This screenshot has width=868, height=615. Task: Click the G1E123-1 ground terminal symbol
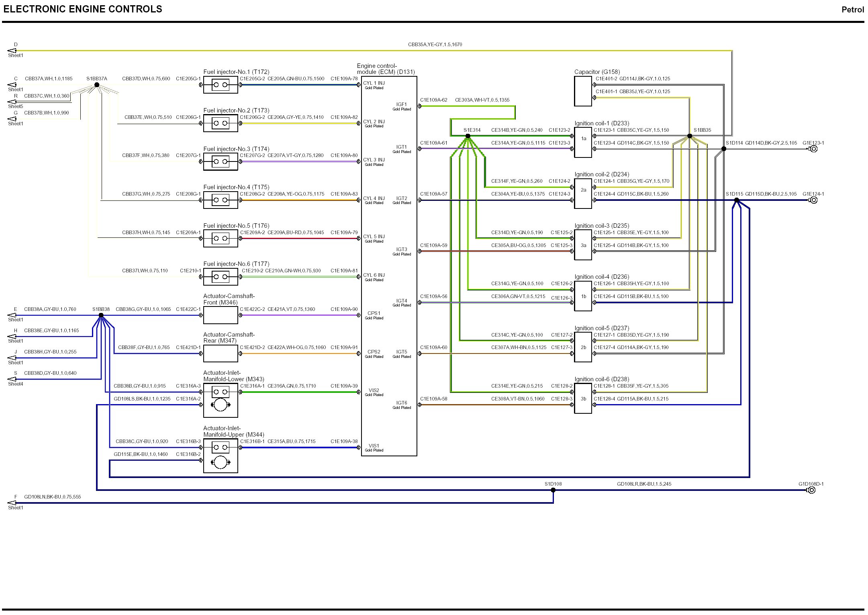[x=814, y=149]
